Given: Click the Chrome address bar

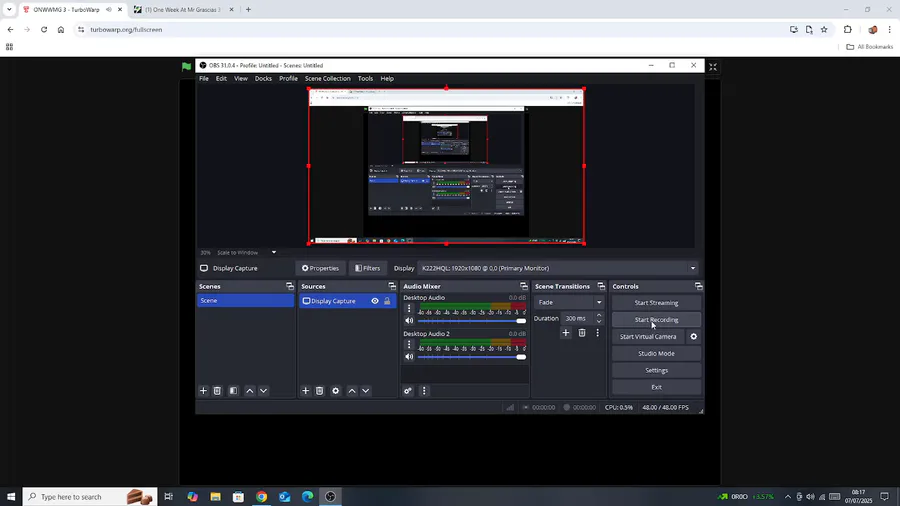Looking at the screenshot, I should (430, 30).
